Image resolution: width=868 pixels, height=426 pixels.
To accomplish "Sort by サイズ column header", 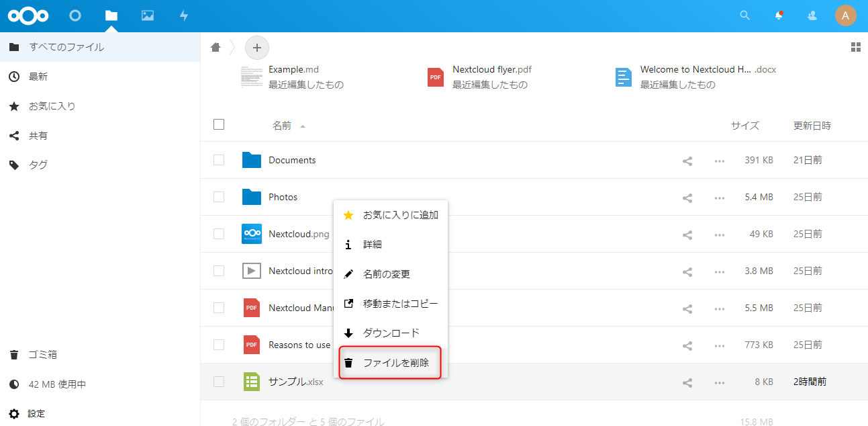I will 745,126.
